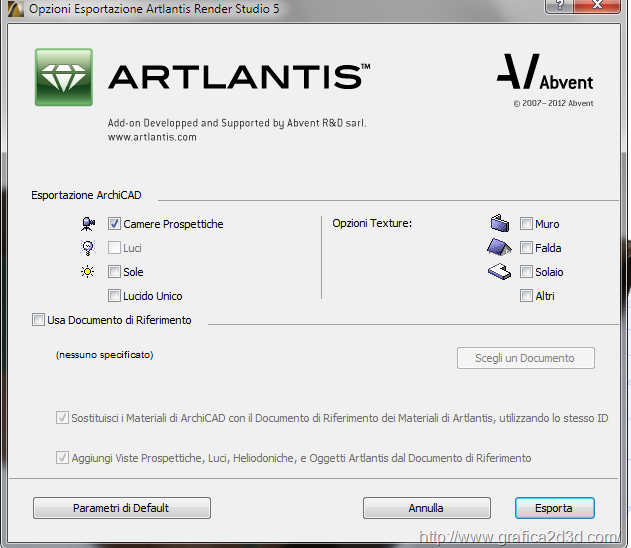The image size is (631, 548).
Task: Click the Abvent logo
Action: 544,73
